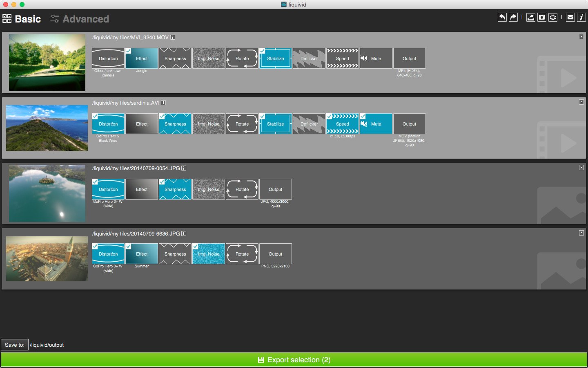588x368 pixels.
Task: Click the share/export icon in top toolbar
Action: [530, 17]
